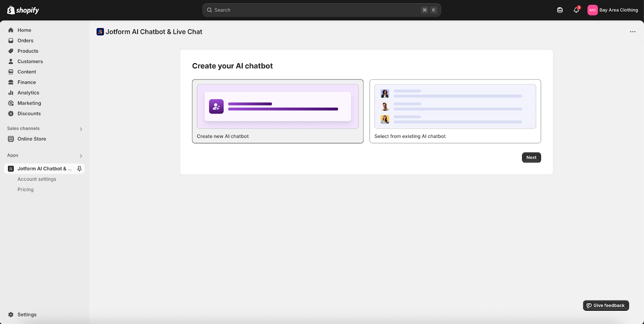The width and height of the screenshot is (644, 324).
Task: Click the Settings gear icon
Action: point(11,315)
